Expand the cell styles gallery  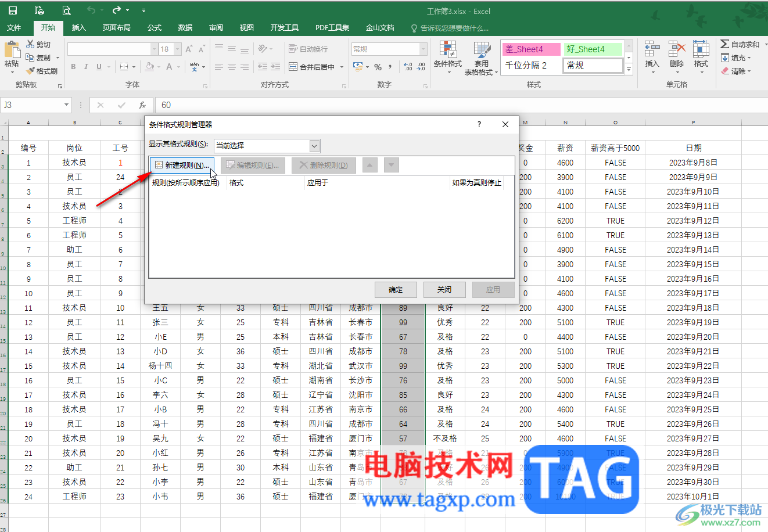pos(629,69)
